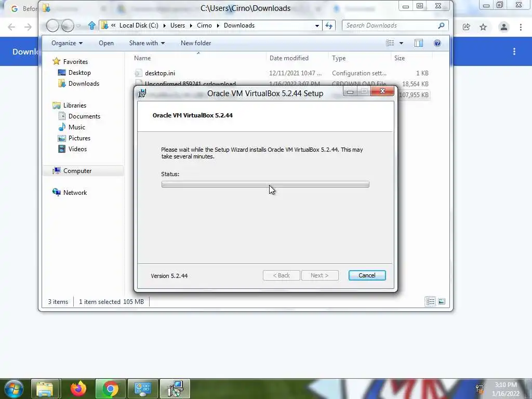Screen dimensions: 532x399
Task: Click the installation progress bar
Action: pyautogui.click(x=265, y=184)
